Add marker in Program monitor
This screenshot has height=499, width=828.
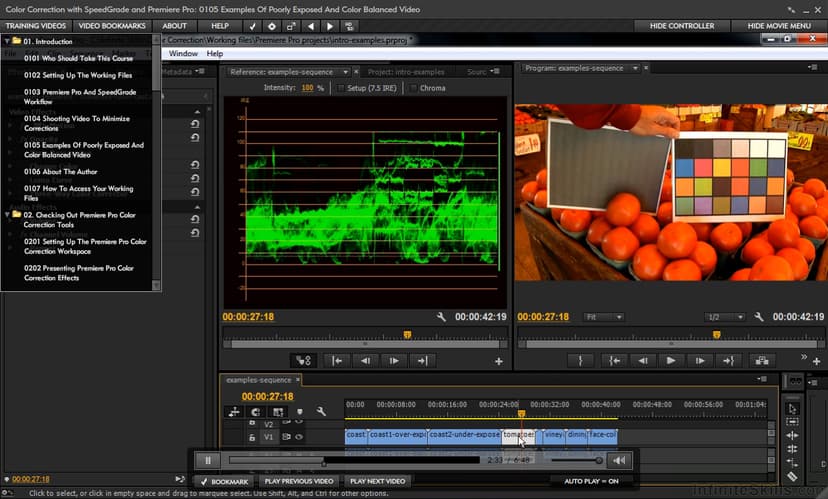tap(580, 361)
